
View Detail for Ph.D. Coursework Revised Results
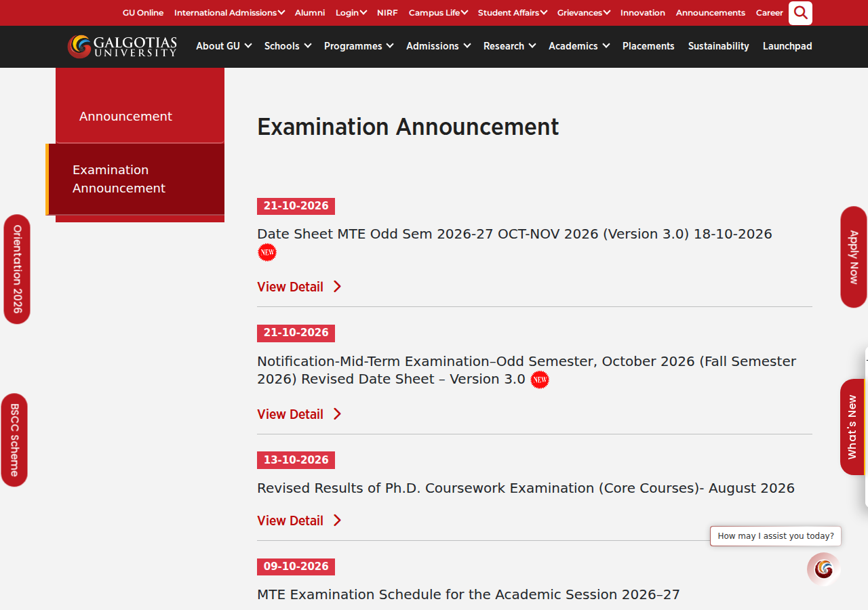click(x=299, y=521)
